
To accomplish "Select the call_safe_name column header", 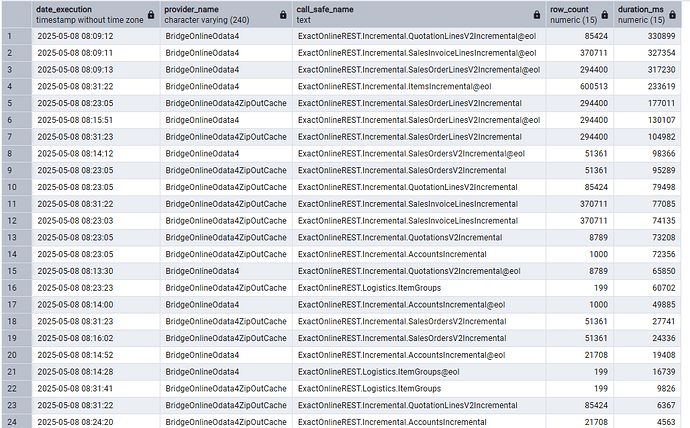I will point(419,15).
